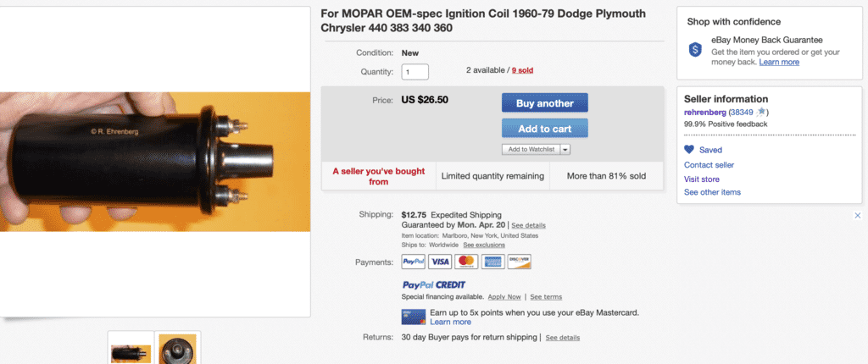This screenshot has width=868, height=364.
Task: Click the Visa card icon
Action: point(439,262)
